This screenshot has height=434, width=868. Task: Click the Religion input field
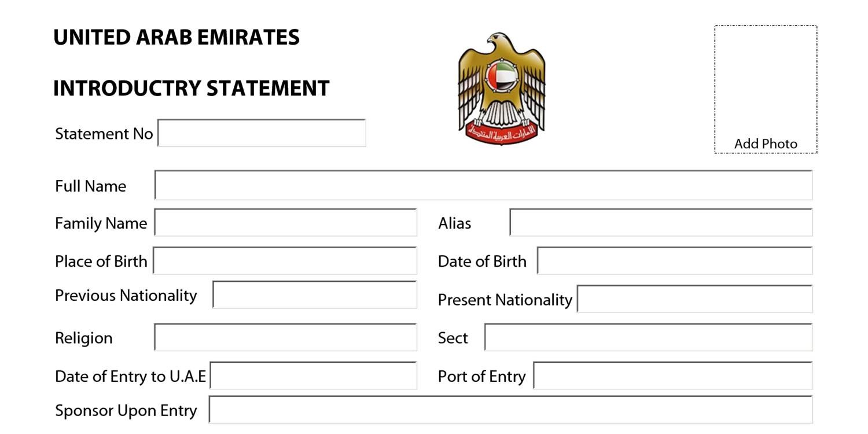[x=285, y=337]
